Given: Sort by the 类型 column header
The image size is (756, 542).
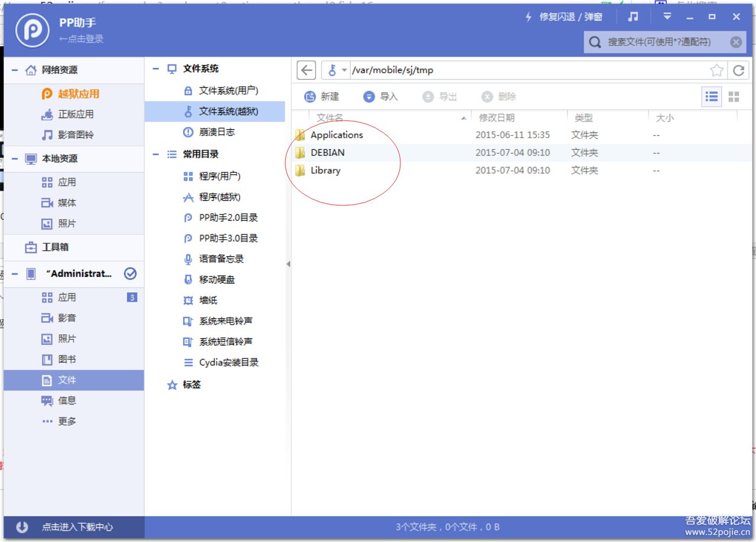Looking at the screenshot, I should click(x=608, y=118).
